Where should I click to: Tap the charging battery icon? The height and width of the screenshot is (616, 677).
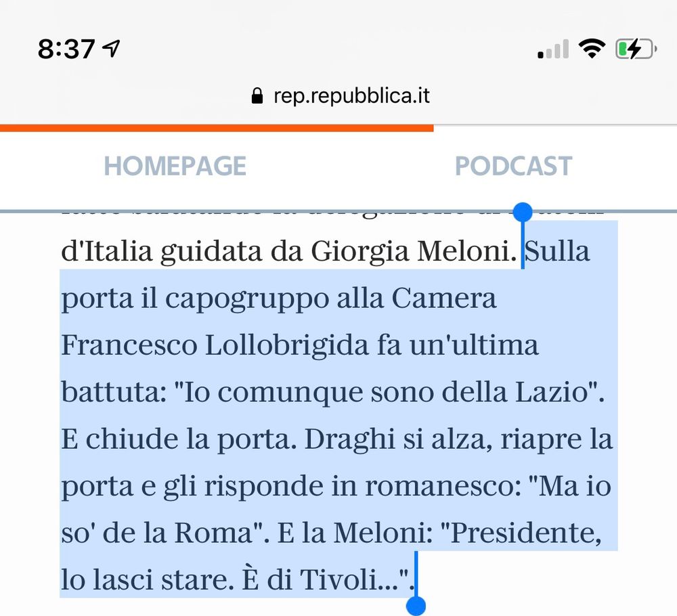coord(636,49)
